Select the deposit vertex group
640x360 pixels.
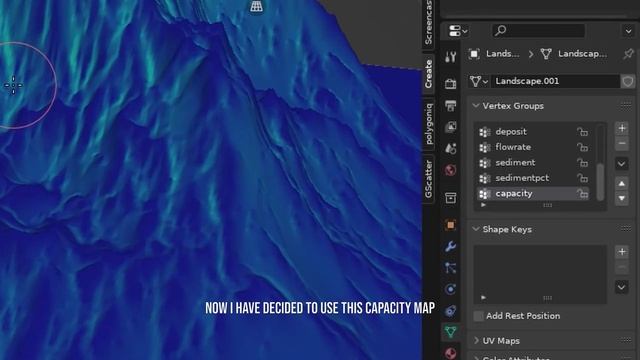(533, 131)
